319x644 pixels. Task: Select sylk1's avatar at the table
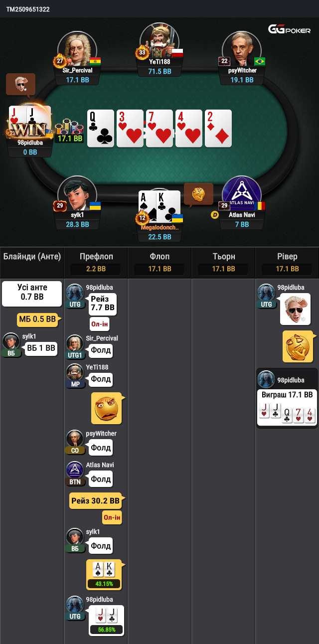[77, 194]
